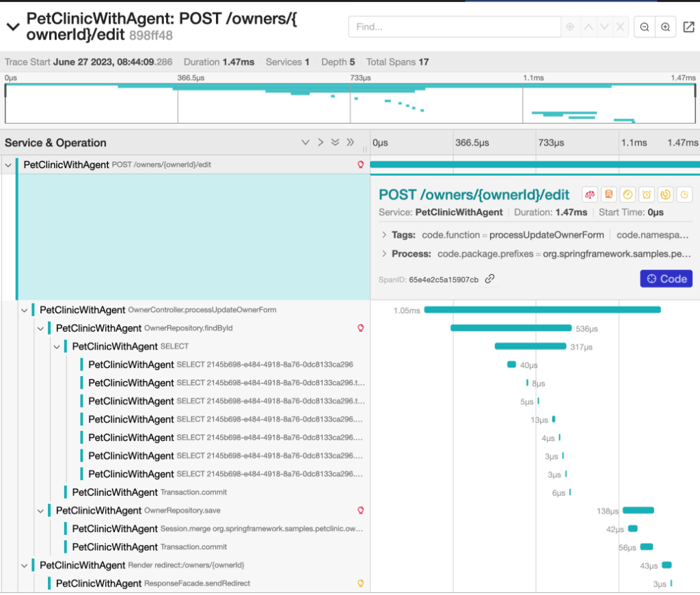Go to previous search result arrow
This screenshot has width=700, height=595.
click(x=589, y=27)
